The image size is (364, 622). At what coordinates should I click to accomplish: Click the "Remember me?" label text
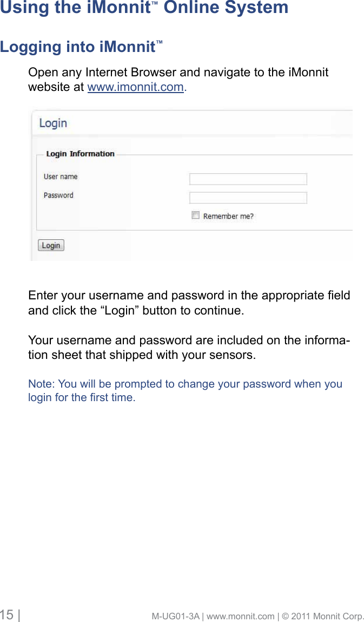coord(228,216)
